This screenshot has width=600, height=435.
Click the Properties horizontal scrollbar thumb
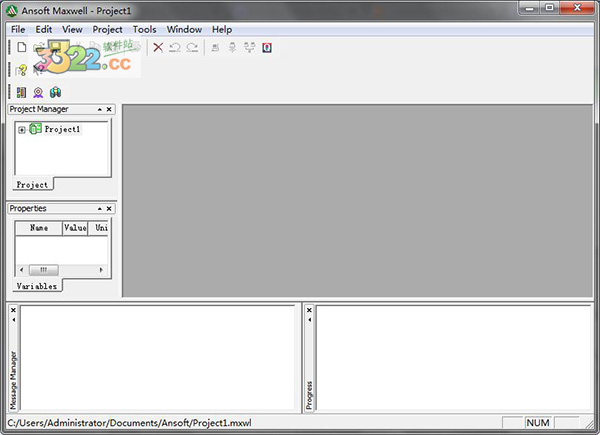point(44,270)
